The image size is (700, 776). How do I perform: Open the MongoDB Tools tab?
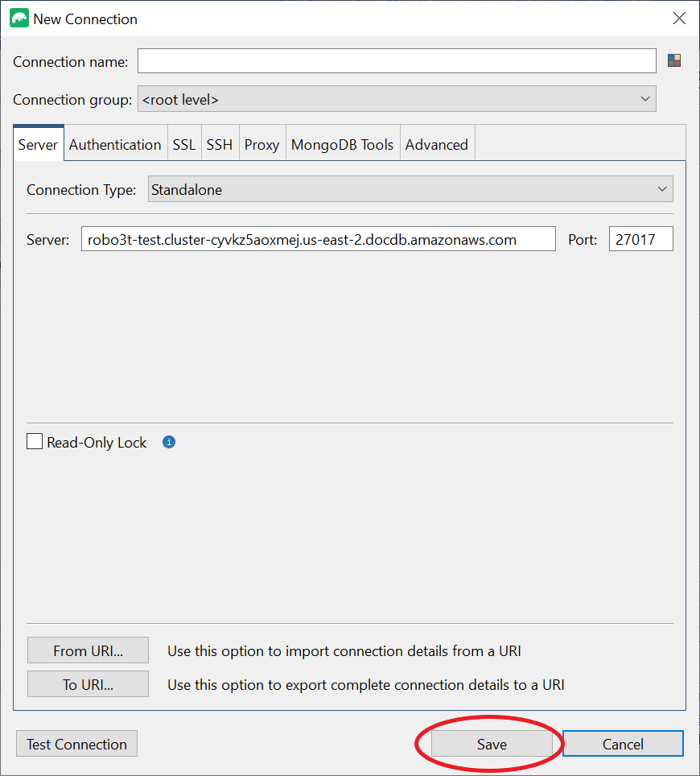tap(343, 143)
